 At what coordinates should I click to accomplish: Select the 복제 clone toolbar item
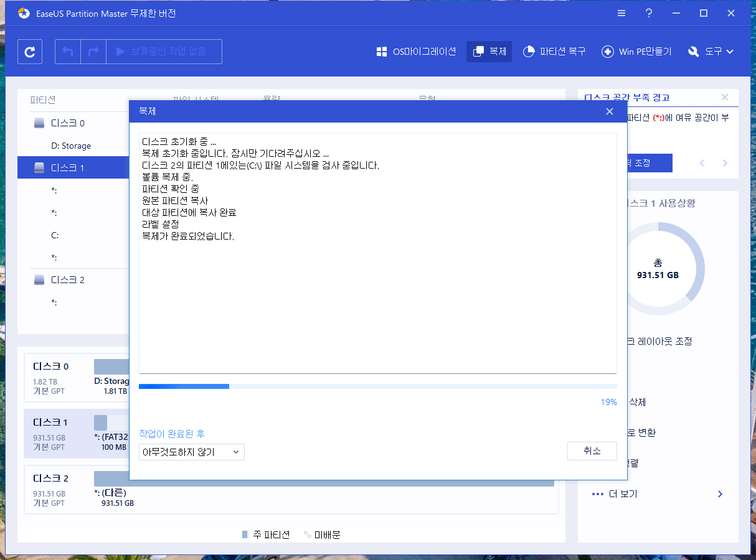[x=489, y=52]
